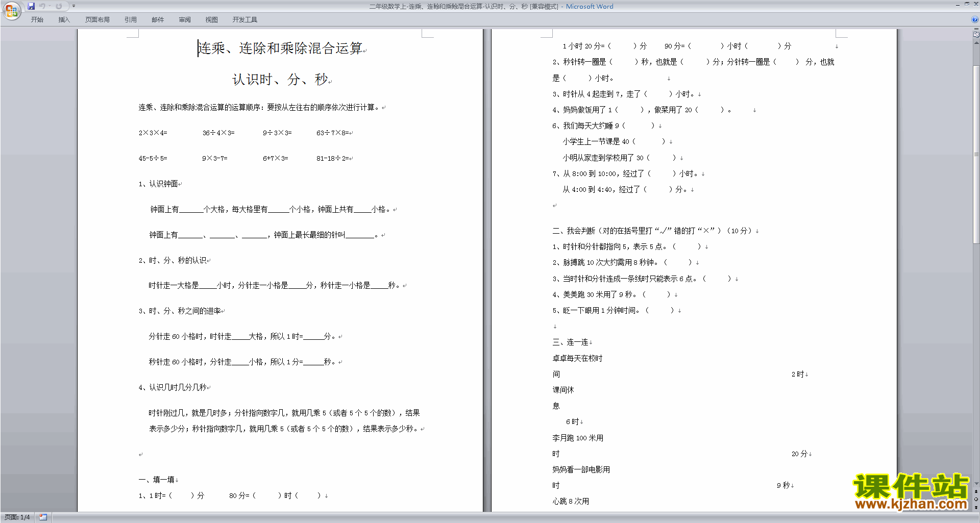Open the 开发工具 ribbon tab
Image resolution: width=980 pixels, height=523 pixels.
pos(245,20)
